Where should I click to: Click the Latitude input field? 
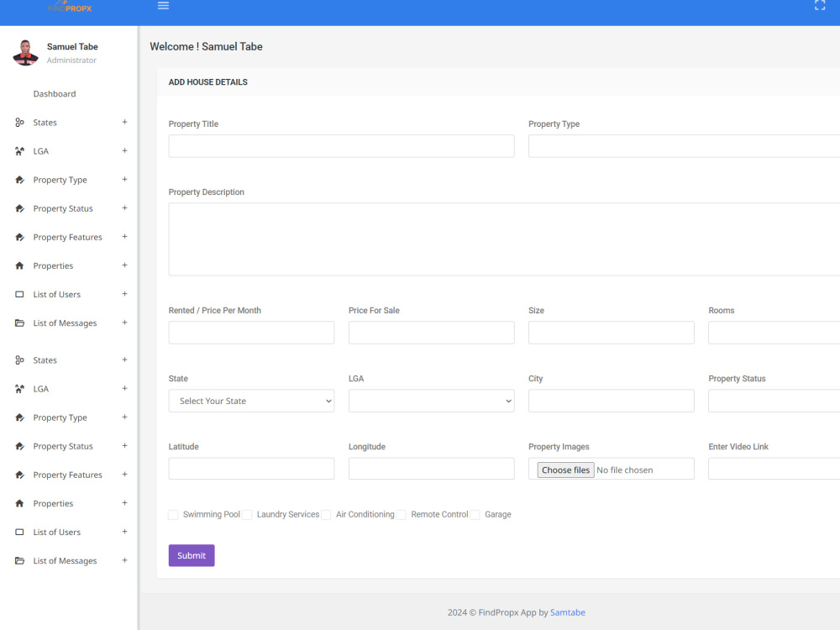click(251, 469)
